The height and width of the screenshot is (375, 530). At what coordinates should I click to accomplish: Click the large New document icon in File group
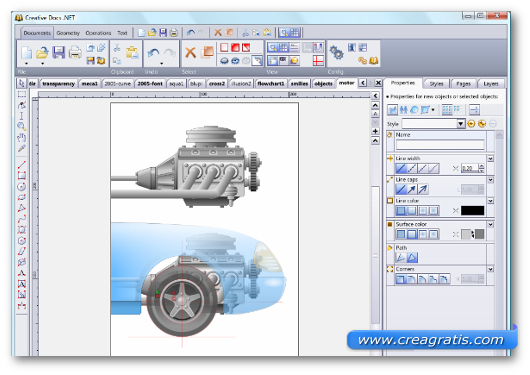pos(26,52)
